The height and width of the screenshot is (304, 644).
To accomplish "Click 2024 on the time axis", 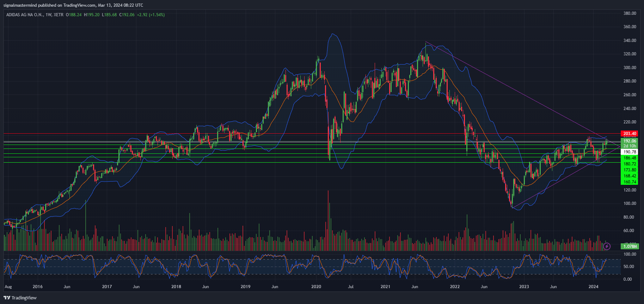I will pos(594,287).
